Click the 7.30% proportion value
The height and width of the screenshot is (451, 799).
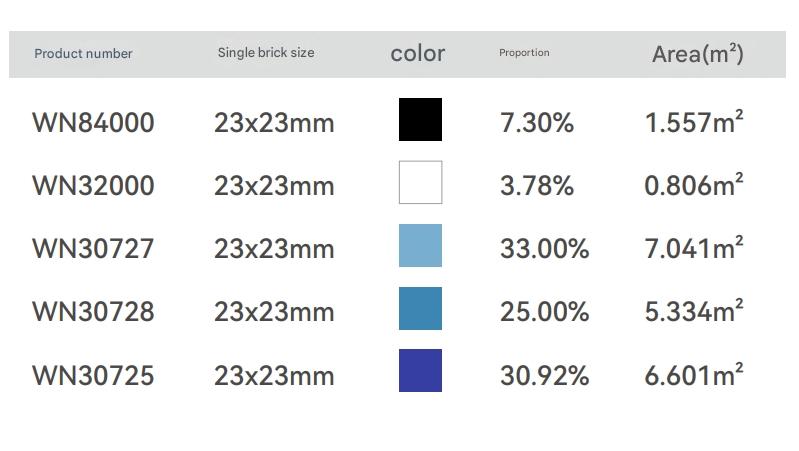[537, 123]
